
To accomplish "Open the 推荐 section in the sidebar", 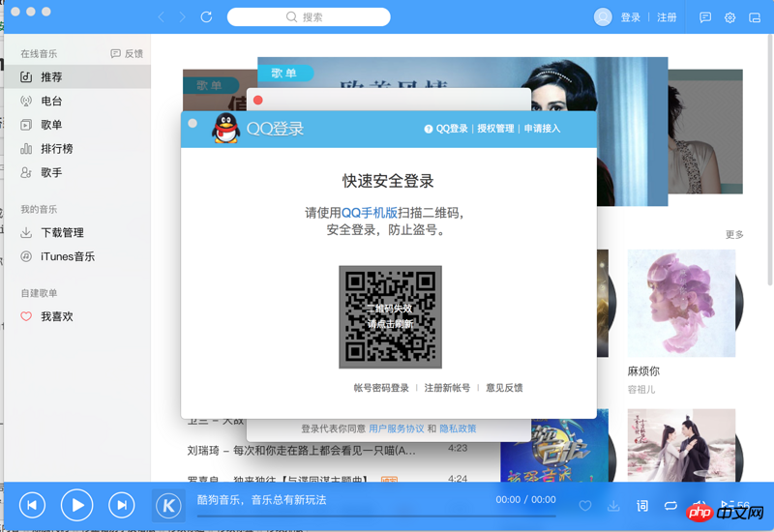I will click(x=77, y=77).
